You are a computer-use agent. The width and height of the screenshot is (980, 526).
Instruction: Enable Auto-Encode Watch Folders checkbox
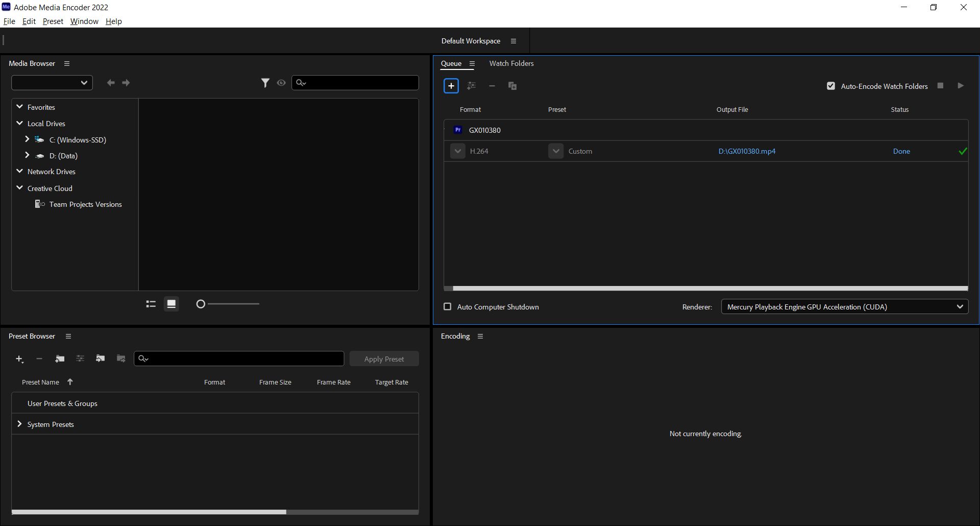point(830,86)
